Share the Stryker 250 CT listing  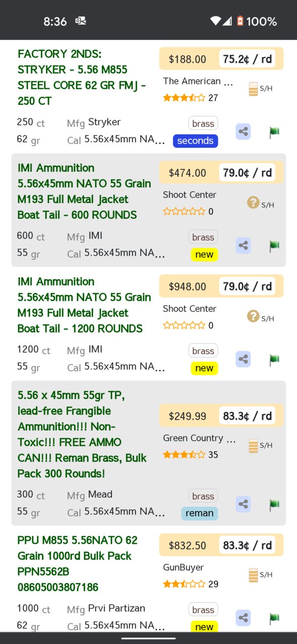[x=243, y=132]
